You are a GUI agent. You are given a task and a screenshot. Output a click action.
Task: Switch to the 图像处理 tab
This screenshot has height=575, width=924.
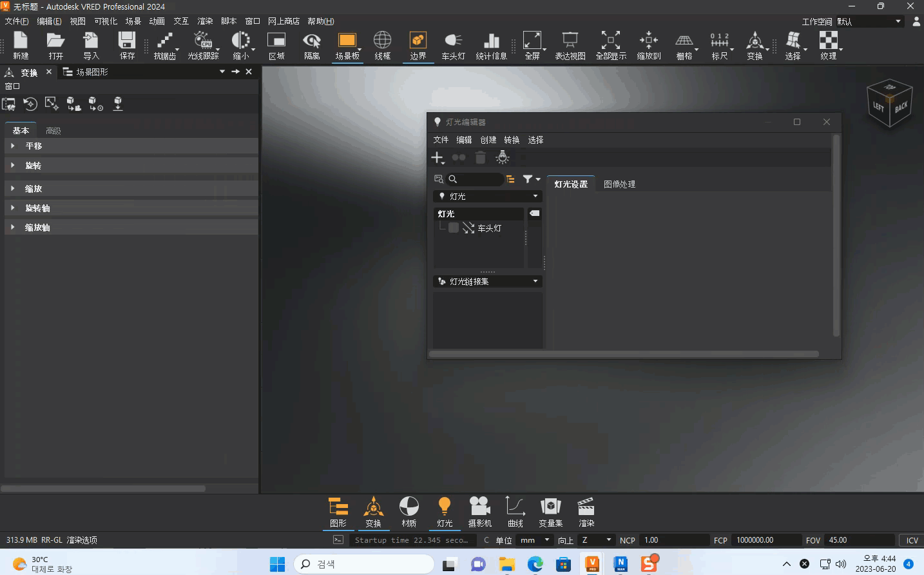click(x=619, y=184)
